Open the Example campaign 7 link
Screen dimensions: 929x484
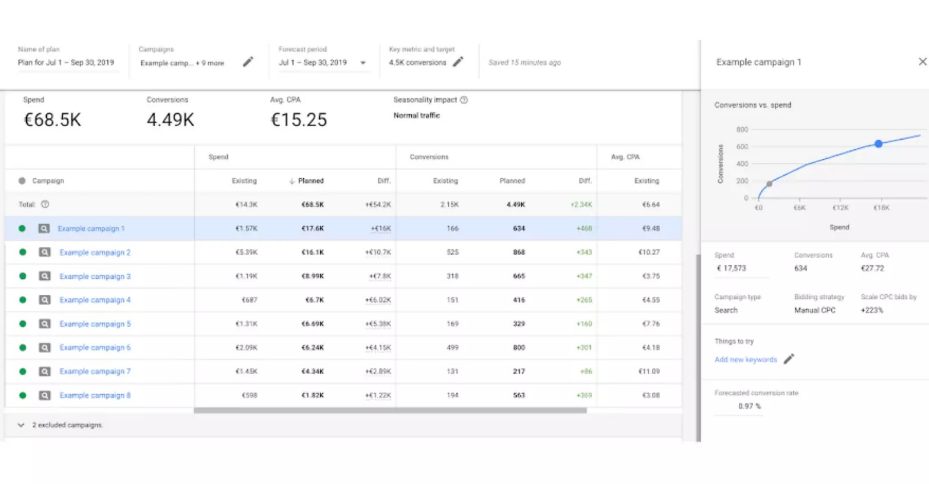[x=95, y=372]
